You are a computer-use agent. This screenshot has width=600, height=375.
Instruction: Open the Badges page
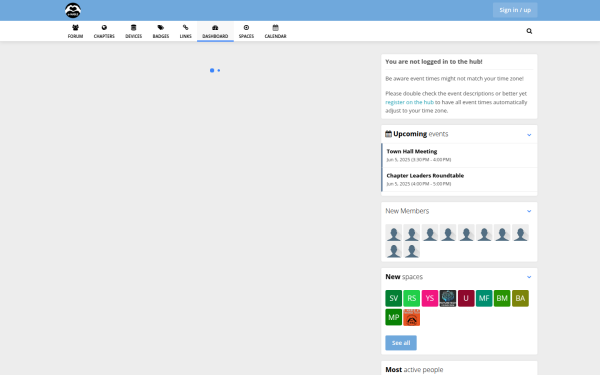(161, 31)
